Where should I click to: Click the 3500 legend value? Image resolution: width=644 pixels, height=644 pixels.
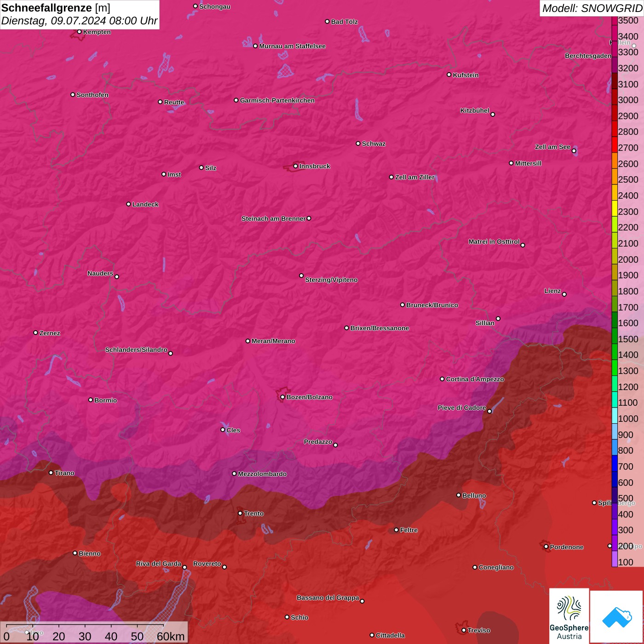(x=628, y=21)
